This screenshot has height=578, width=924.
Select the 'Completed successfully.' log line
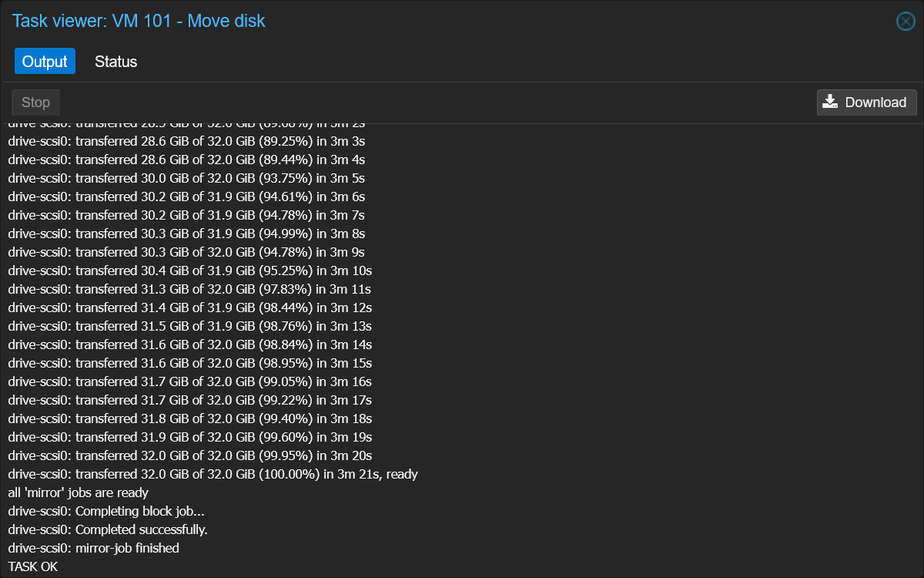(108, 529)
